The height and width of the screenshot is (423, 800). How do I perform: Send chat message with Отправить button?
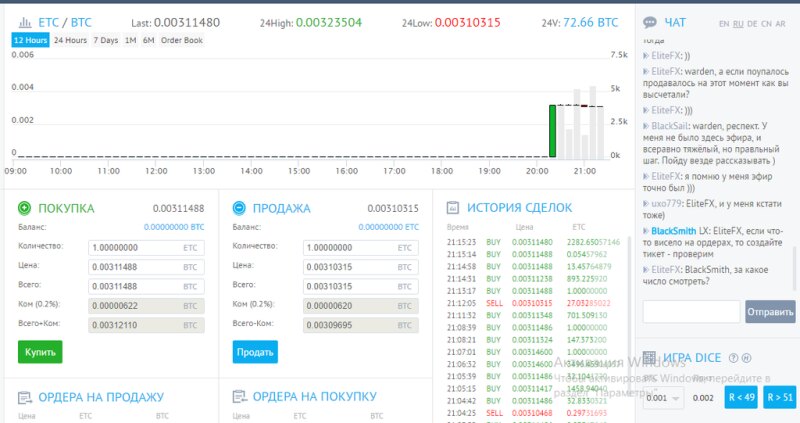coord(770,312)
